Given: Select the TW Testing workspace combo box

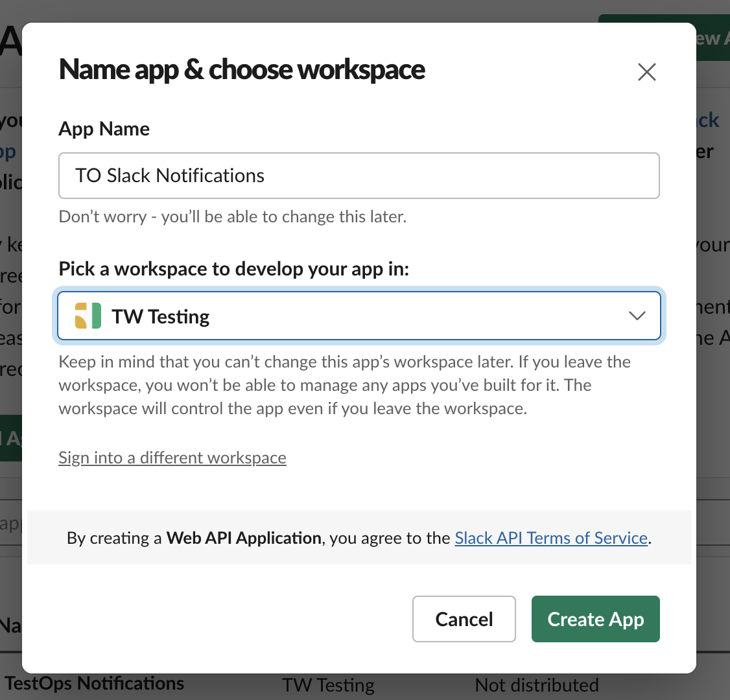Looking at the screenshot, I should 359,316.
